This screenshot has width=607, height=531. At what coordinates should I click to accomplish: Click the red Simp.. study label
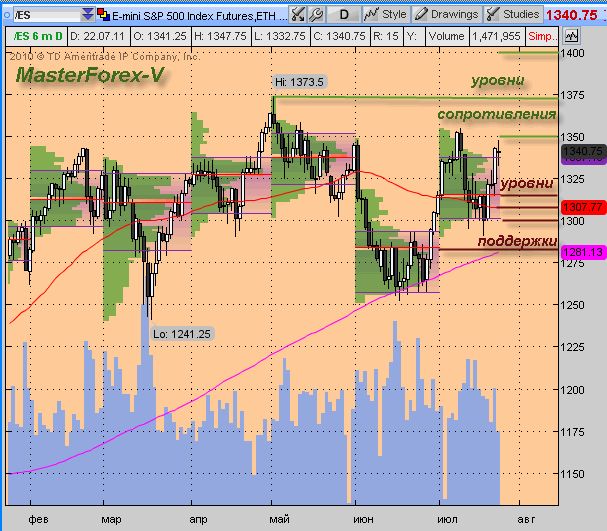coord(542,36)
